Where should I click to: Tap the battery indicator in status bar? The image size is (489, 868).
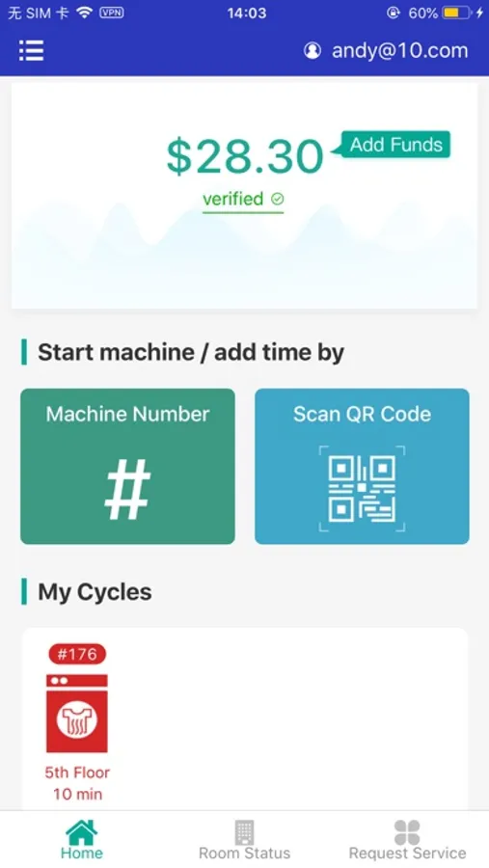pyautogui.click(x=458, y=13)
